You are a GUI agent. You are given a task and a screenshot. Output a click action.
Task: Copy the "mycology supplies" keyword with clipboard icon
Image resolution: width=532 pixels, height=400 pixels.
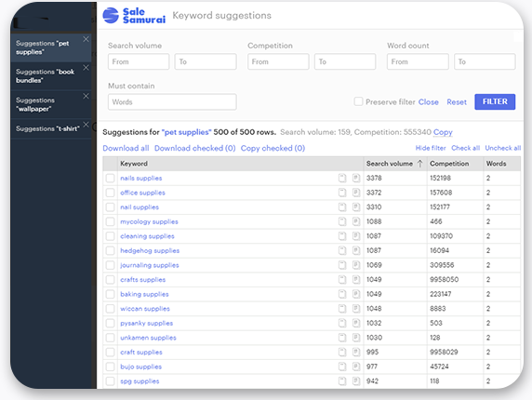342,221
